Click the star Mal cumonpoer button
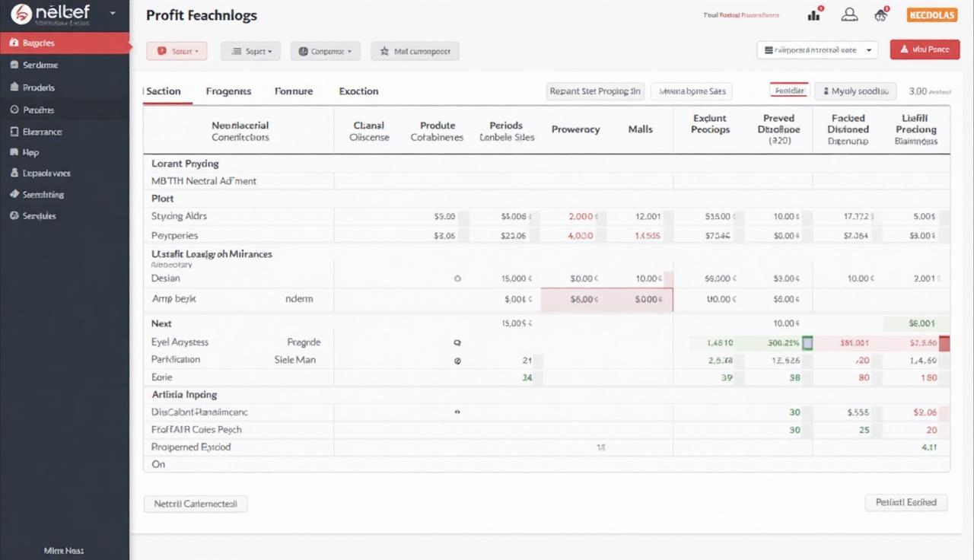The width and height of the screenshot is (974, 560). point(415,51)
